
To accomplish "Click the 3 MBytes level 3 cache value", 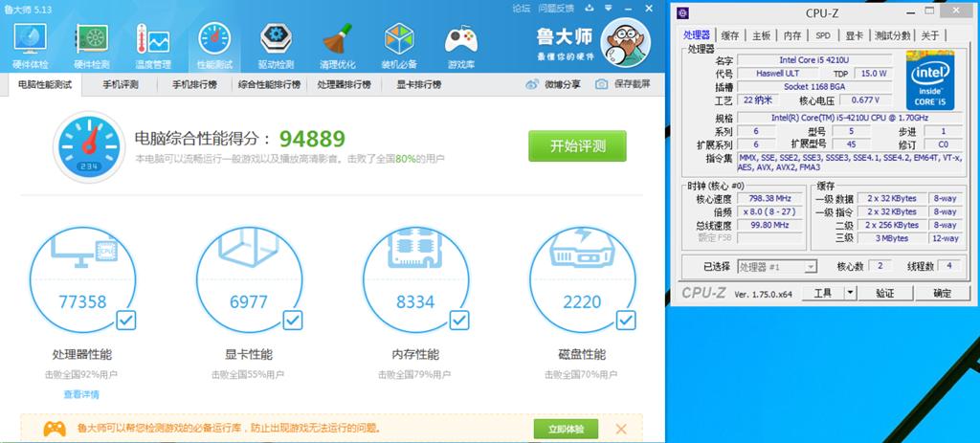I will [x=891, y=238].
